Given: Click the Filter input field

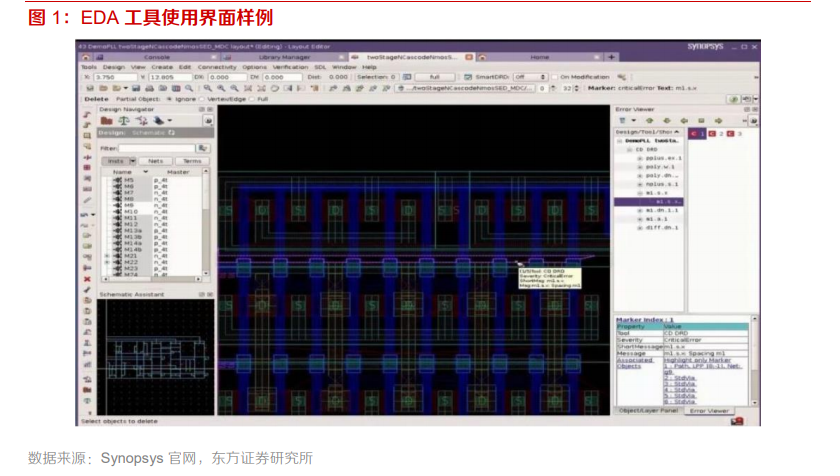Looking at the screenshot, I should [157, 148].
